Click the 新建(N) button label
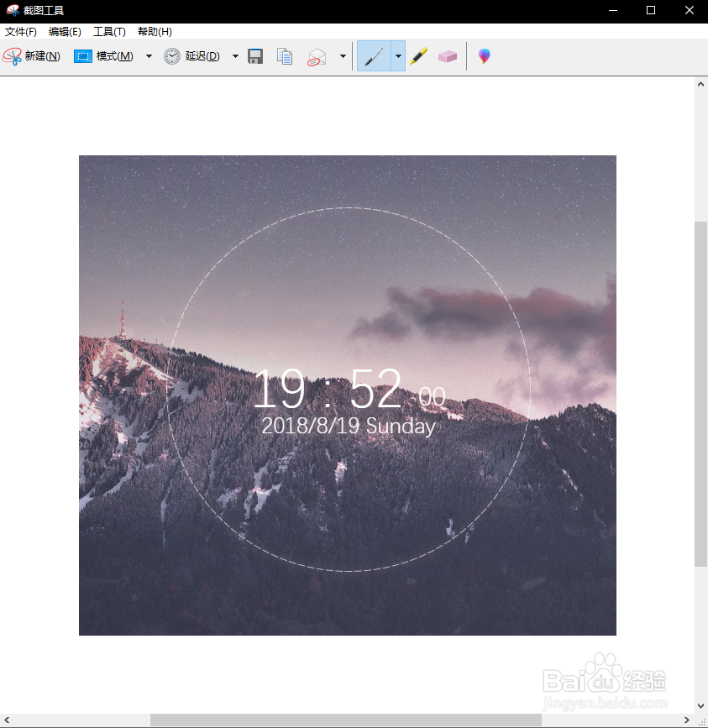Viewport: 708px width, 728px height. [42, 56]
